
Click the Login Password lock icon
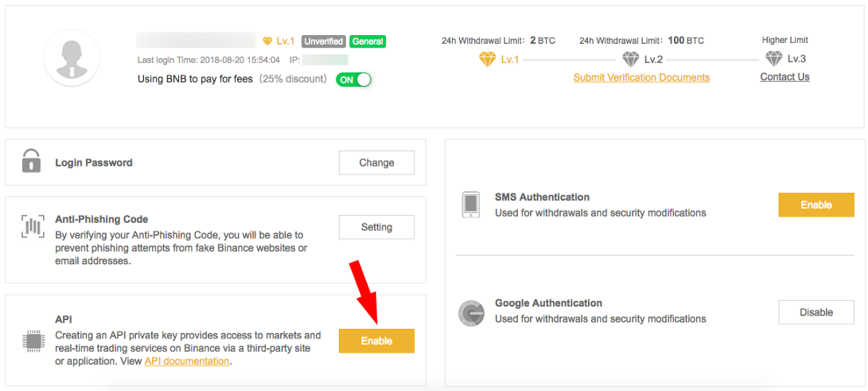pos(32,161)
